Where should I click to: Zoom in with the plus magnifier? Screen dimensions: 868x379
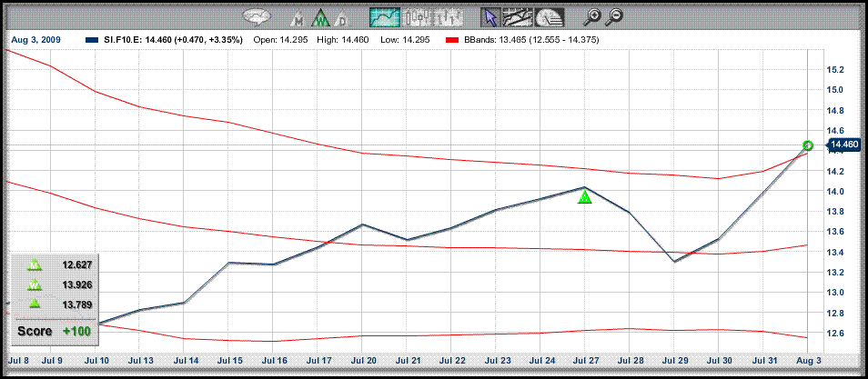[x=592, y=17]
